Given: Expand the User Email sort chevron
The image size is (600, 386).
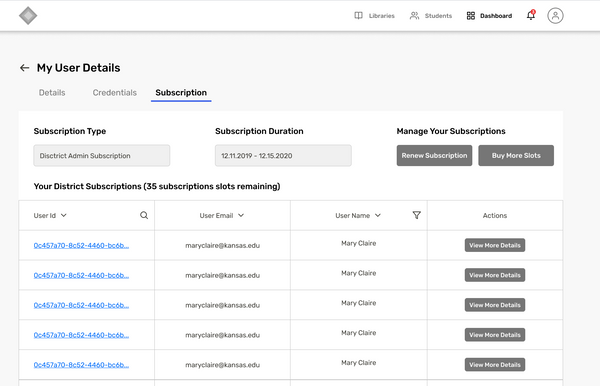Looking at the screenshot, I should coord(241,215).
